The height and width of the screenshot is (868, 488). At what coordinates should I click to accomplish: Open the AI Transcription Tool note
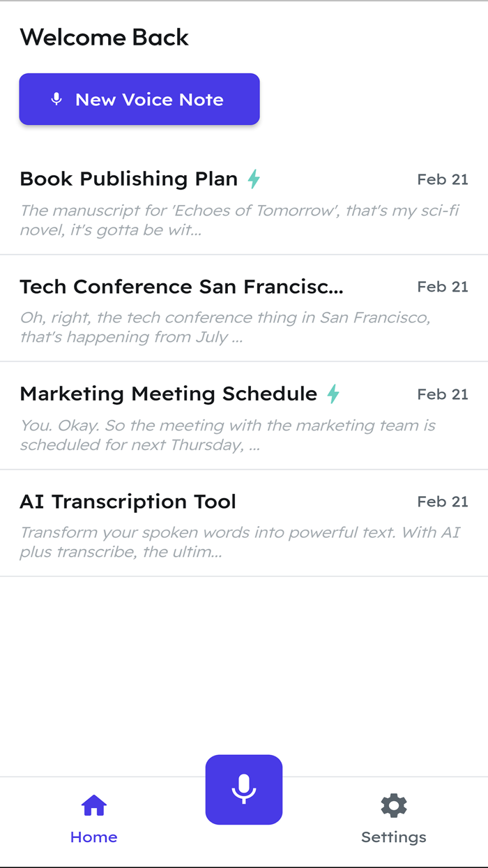click(128, 501)
